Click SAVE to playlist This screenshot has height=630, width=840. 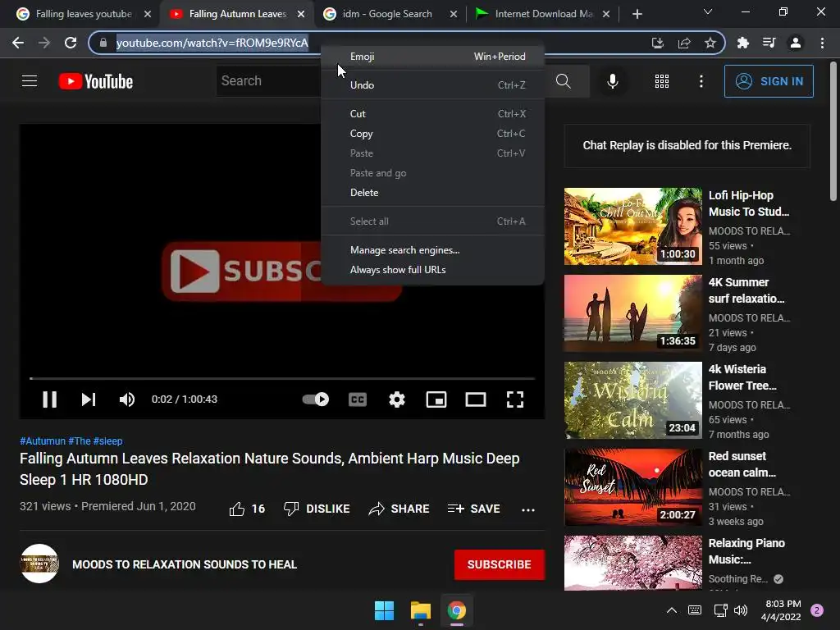(473, 509)
